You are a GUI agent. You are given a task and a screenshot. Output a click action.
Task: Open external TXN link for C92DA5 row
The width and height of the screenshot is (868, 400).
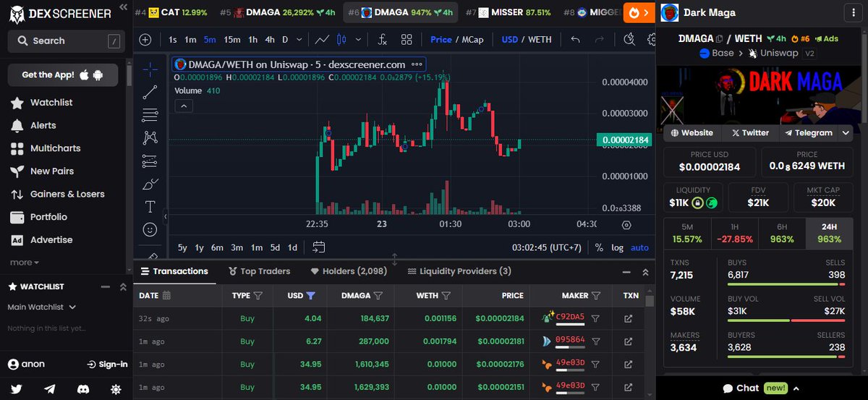coord(628,318)
